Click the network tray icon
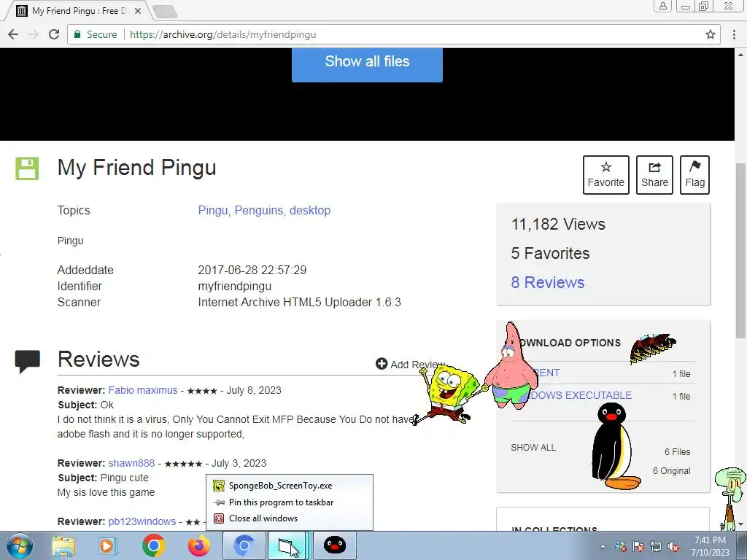747x560 pixels. point(656,547)
